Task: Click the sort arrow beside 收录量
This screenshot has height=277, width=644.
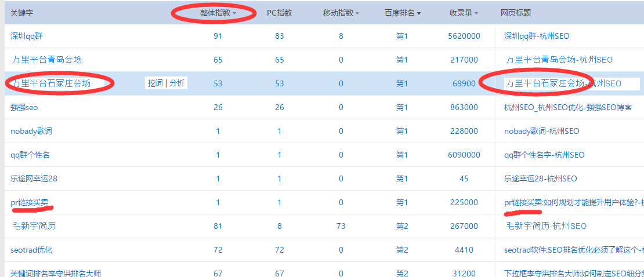Action: click(x=476, y=13)
